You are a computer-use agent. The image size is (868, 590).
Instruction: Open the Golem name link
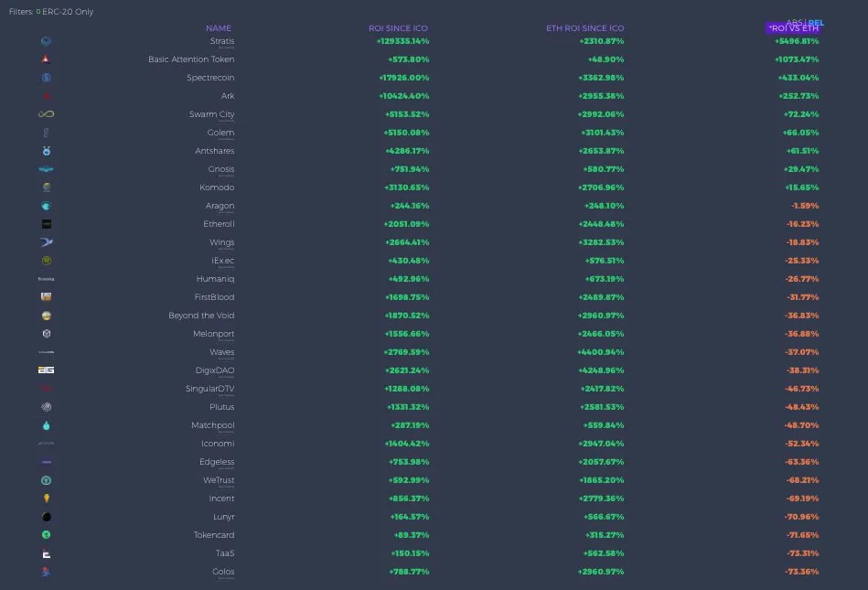[x=220, y=133]
